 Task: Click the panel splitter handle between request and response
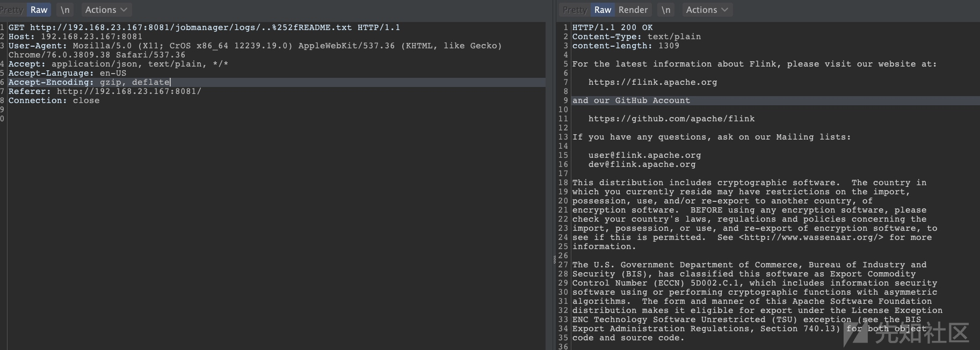[554, 260]
